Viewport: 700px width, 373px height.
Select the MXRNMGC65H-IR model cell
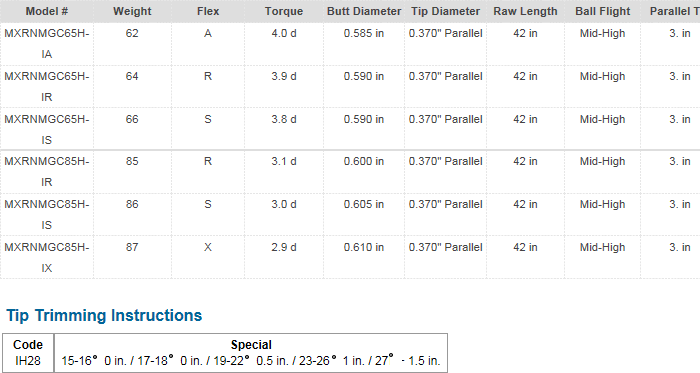click(47, 87)
